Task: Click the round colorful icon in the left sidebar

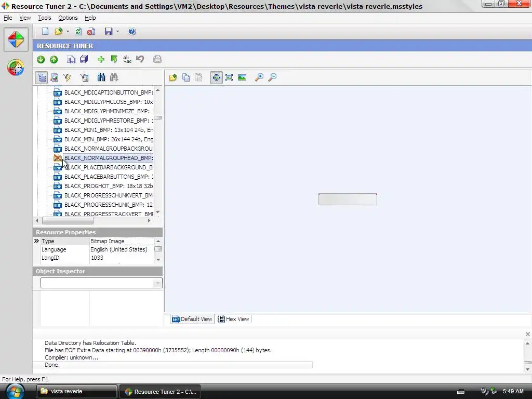Action: [x=16, y=68]
